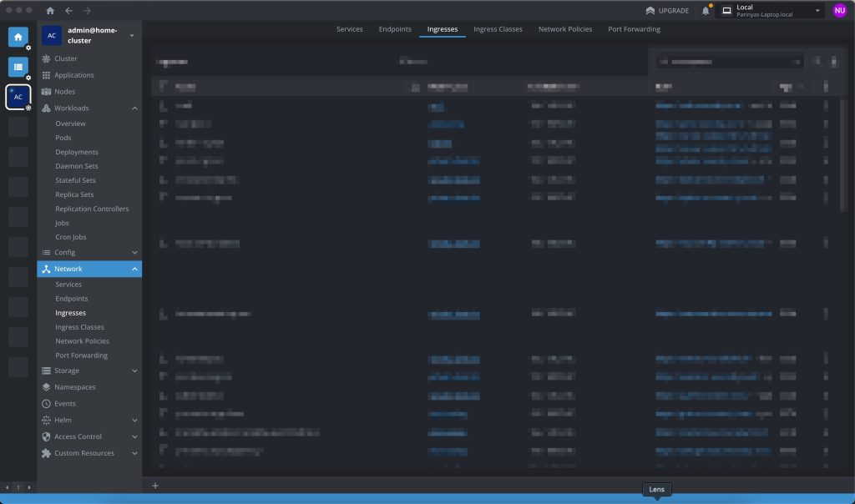Navigate back with the left arrow

coord(68,11)
